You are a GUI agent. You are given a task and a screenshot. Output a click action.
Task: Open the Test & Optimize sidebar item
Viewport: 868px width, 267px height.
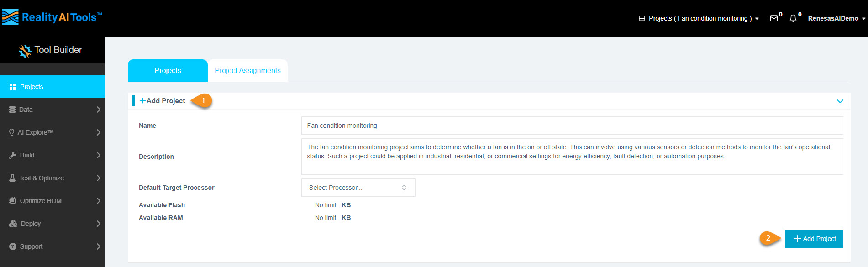point(53,178)
